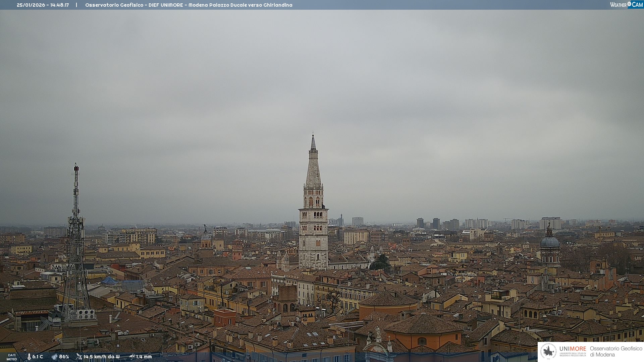The width and height of the screenshot is (644, 362).
Task: Click the Osservatorio Geofisico di Modena text
Action: coord(616,352)
